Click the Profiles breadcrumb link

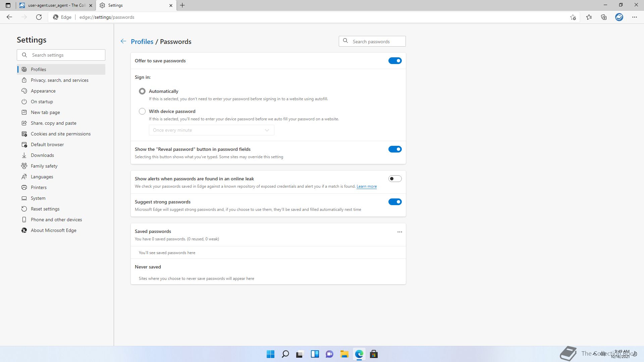[142, 42]
